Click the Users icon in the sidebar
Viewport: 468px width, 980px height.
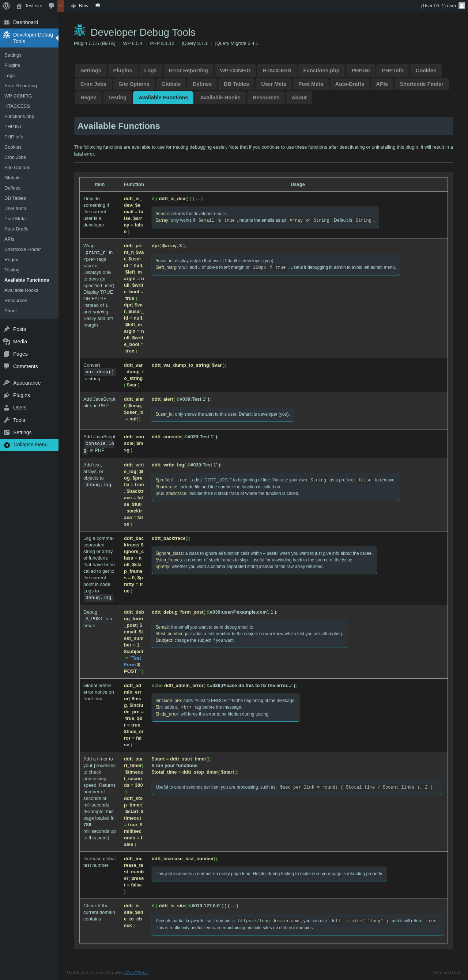pyautogui.click(x=7, y=407)
